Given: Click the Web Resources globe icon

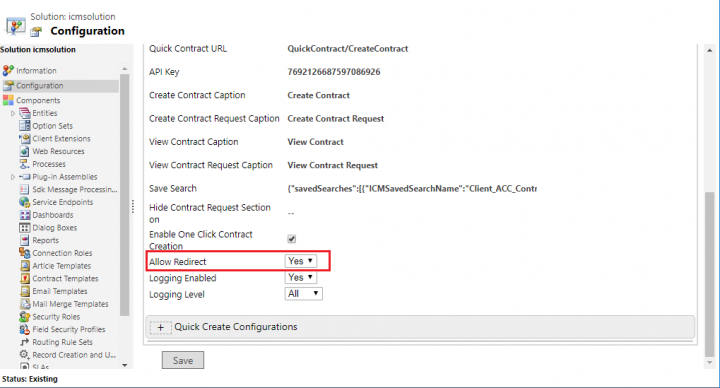Looking at the screenshot, I should click(x=25, y=151).
